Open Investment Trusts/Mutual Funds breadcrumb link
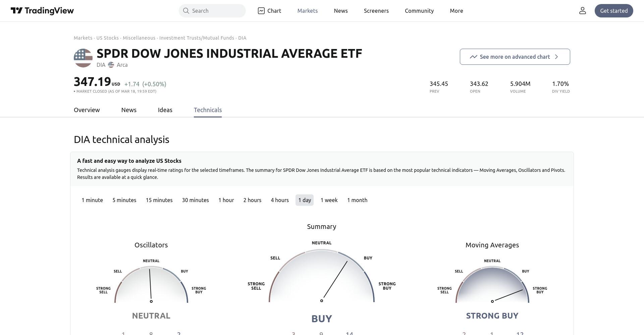644x335 pixels. (x=197, y=38)
